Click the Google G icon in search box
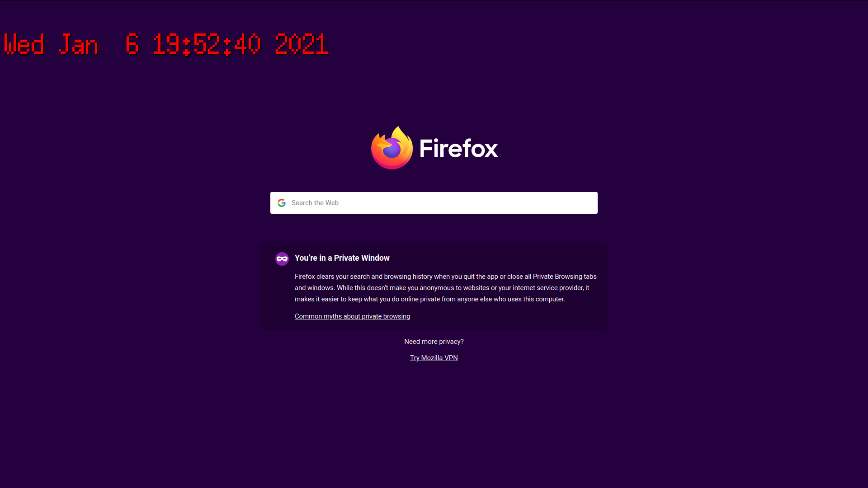The image size is (868, 488). [x=282, y=203]
